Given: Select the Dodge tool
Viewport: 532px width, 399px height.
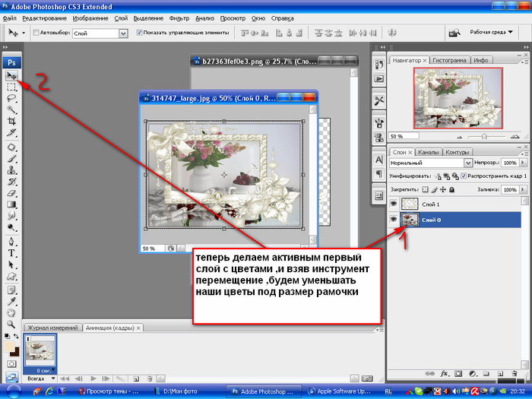Looking at the screenshot, I should coord(11,227).
